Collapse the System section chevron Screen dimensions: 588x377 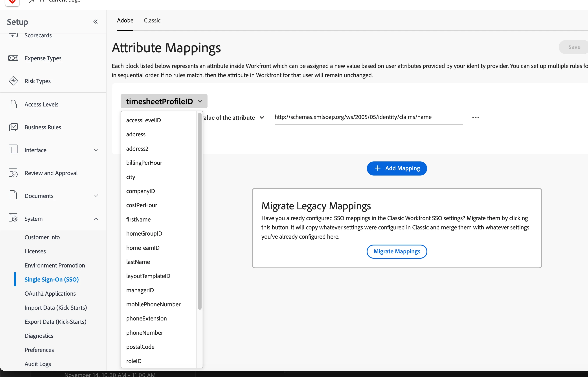[x=96, y=219]
